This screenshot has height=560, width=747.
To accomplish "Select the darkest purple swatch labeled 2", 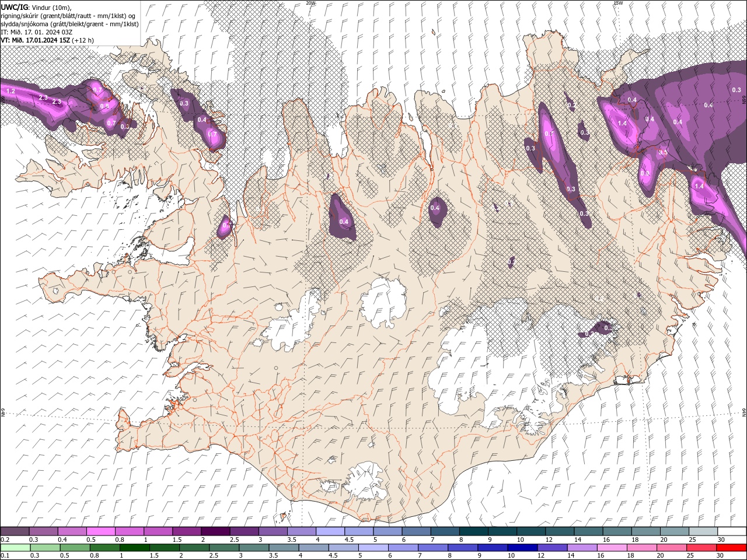I will [x=215, y=531].
